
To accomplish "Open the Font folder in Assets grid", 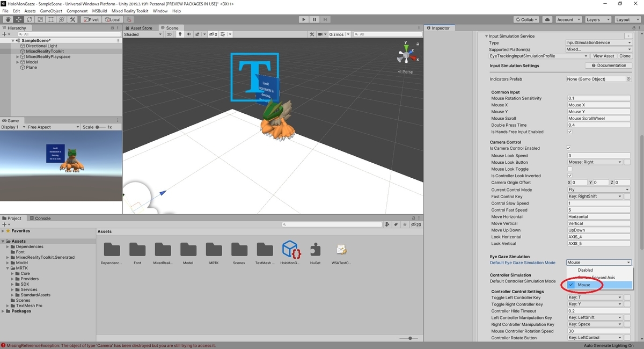I will 137,252.
